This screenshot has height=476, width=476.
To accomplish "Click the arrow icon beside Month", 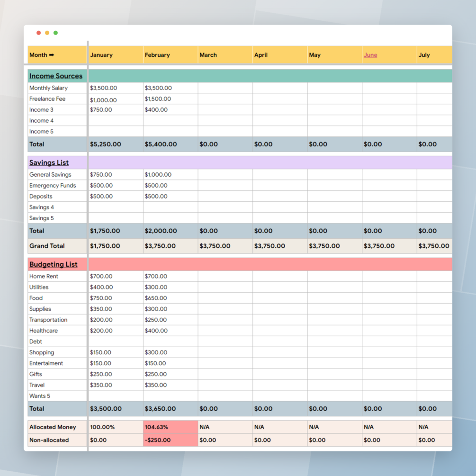I will (x=52, y=55).
